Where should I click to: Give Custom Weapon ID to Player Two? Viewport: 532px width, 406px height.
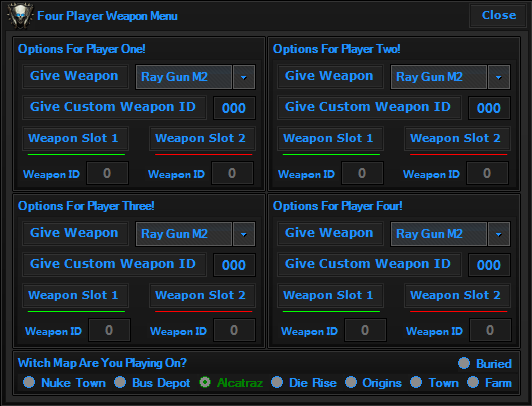coord(369,108)
